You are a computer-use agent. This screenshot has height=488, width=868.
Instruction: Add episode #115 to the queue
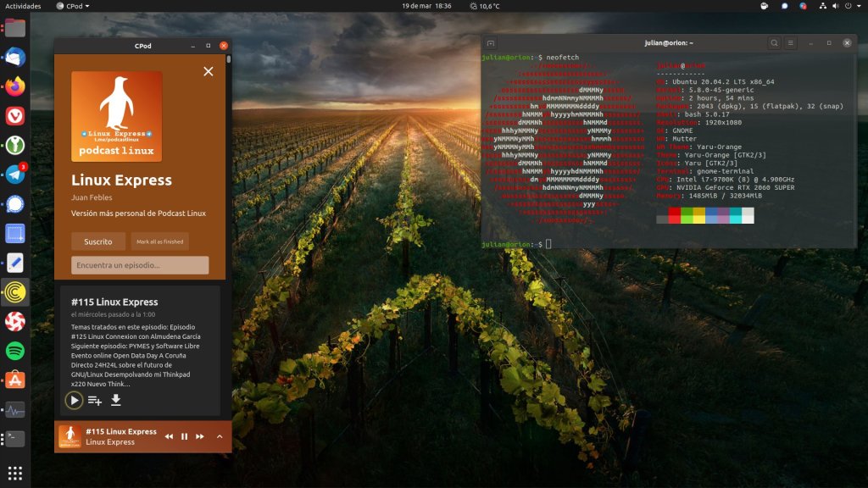coord(95,400)
